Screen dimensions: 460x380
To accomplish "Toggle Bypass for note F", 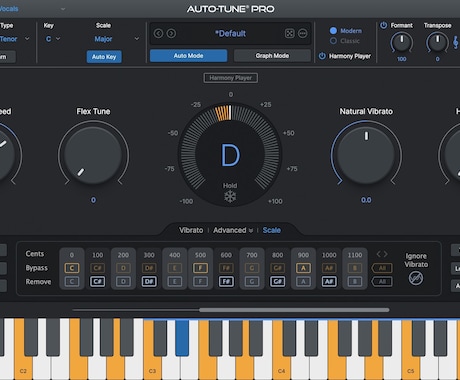I will (200, 268).
